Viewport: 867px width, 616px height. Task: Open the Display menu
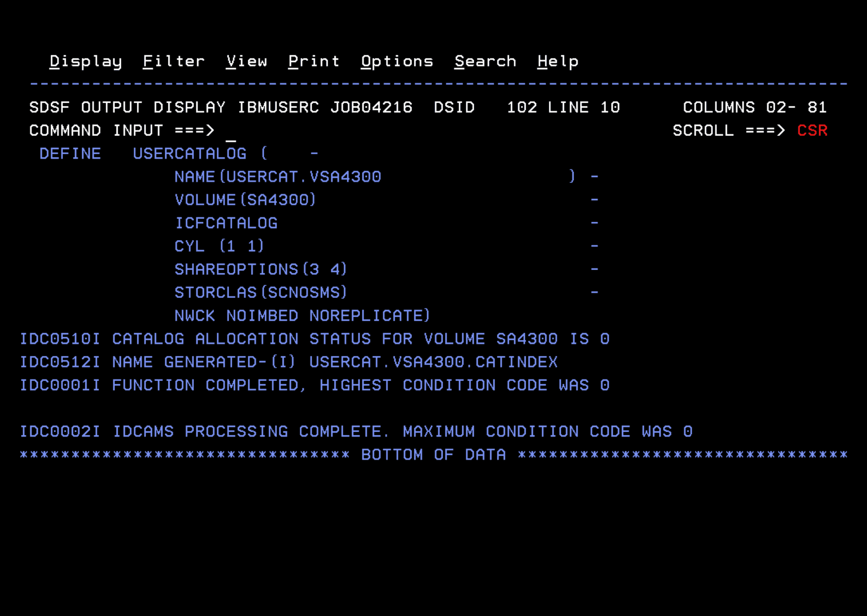coord(85,61)
